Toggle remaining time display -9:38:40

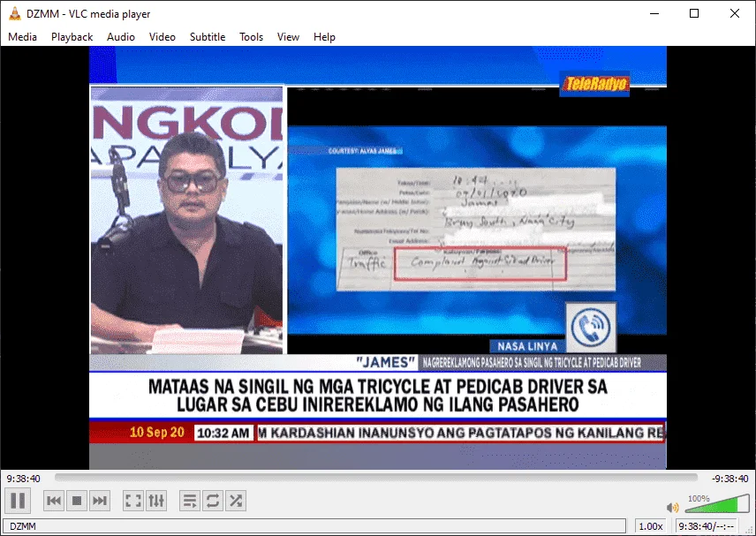[730, 479]
